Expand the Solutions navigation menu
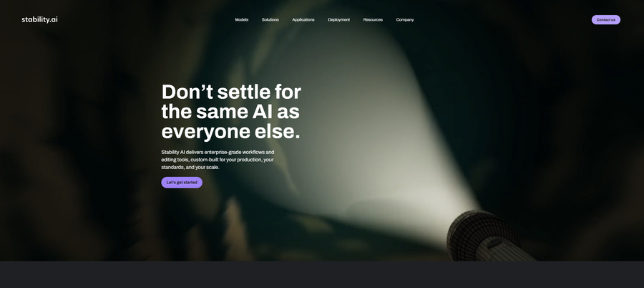The image size is (644, 288). coord(270,20)
